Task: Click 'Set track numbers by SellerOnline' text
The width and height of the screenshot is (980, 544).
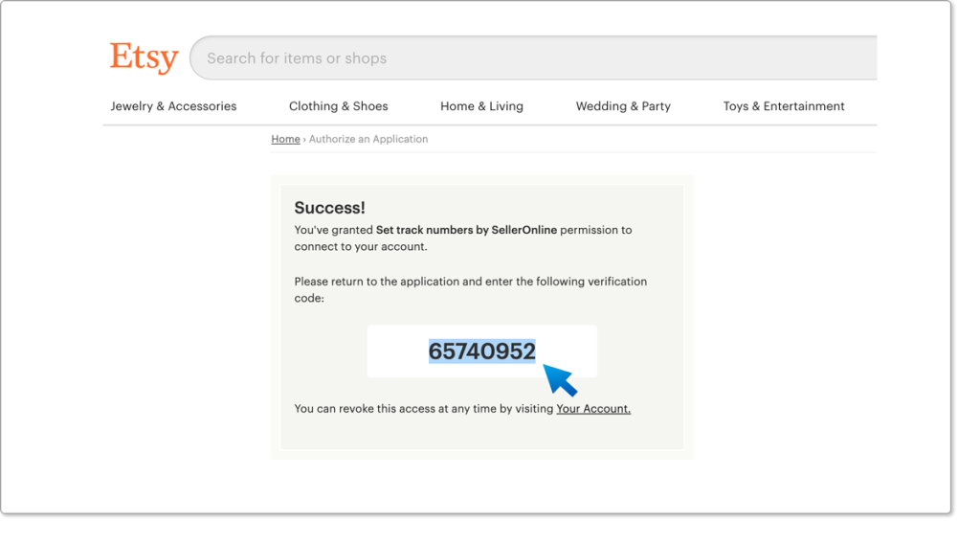Action: click(466, 230)
